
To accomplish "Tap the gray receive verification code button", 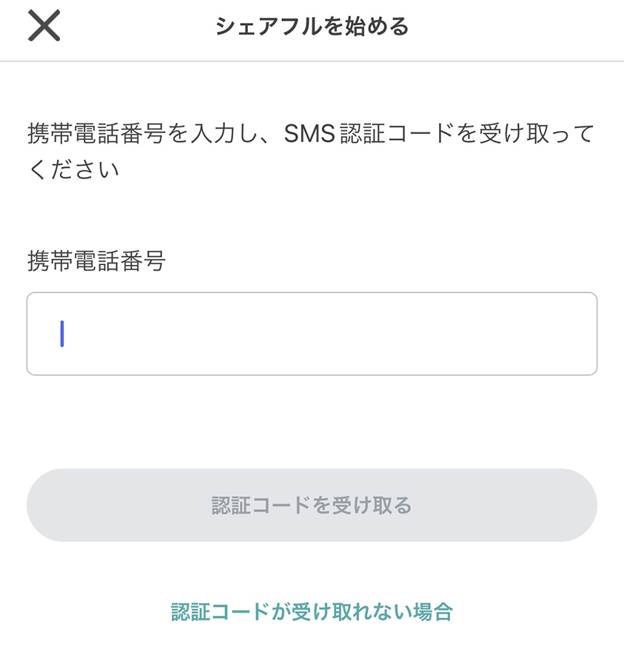I will tap(312, 505).
